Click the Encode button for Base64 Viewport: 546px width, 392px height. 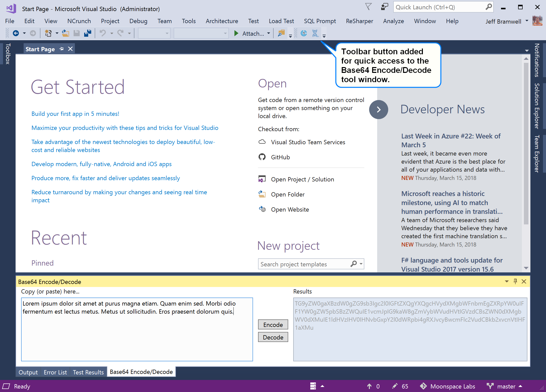(273, 325)
